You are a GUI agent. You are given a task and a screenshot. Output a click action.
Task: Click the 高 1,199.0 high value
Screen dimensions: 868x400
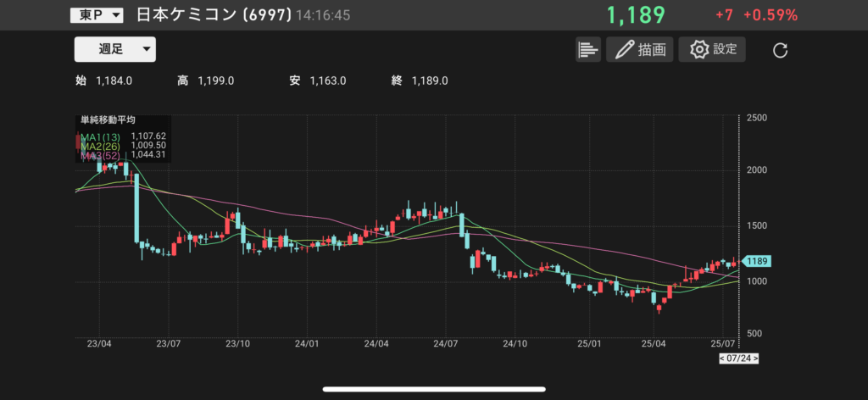[205, 81]
